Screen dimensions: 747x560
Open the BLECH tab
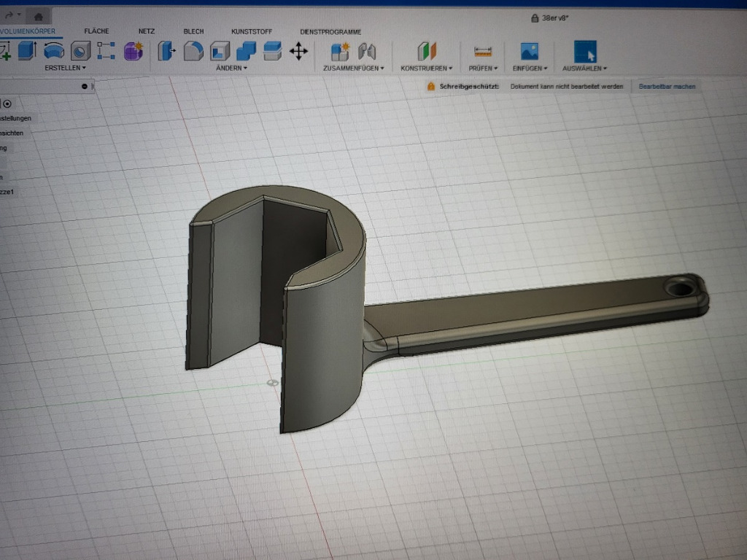[x=193, y=31]
